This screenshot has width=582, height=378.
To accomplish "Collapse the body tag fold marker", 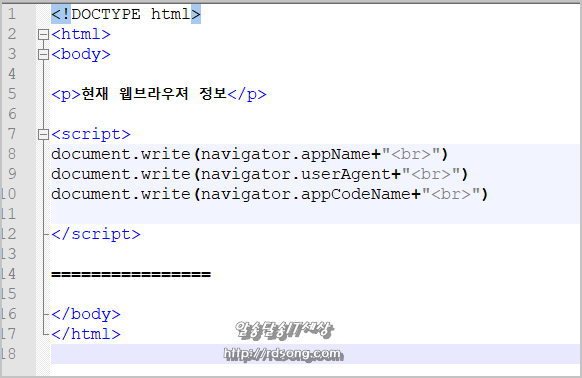I will pyautogui.click(x=43, y=55).
